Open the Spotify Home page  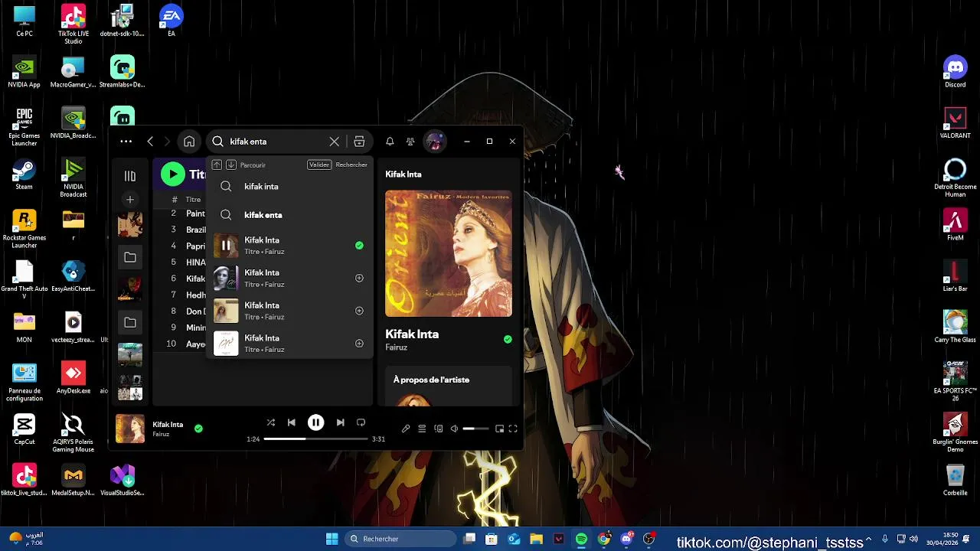(189, 142)
